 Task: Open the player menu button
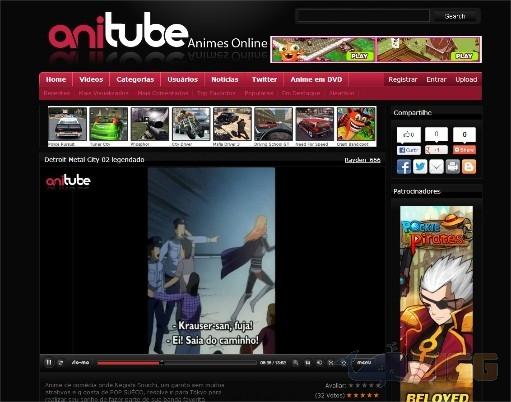point(364,363)
